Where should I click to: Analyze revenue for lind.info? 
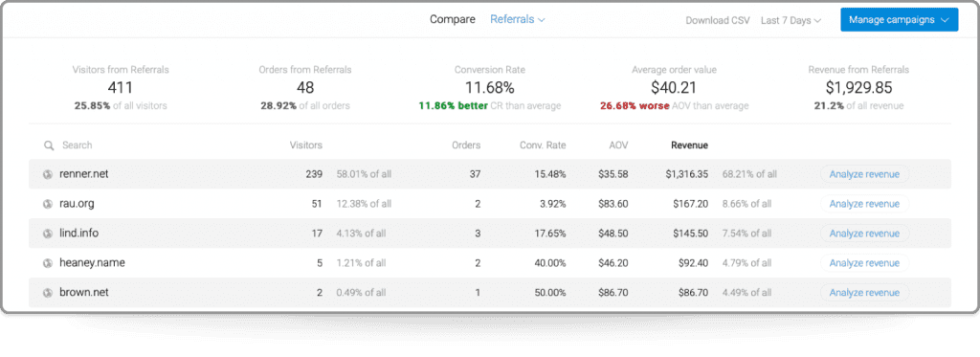[x=864, y=234]
